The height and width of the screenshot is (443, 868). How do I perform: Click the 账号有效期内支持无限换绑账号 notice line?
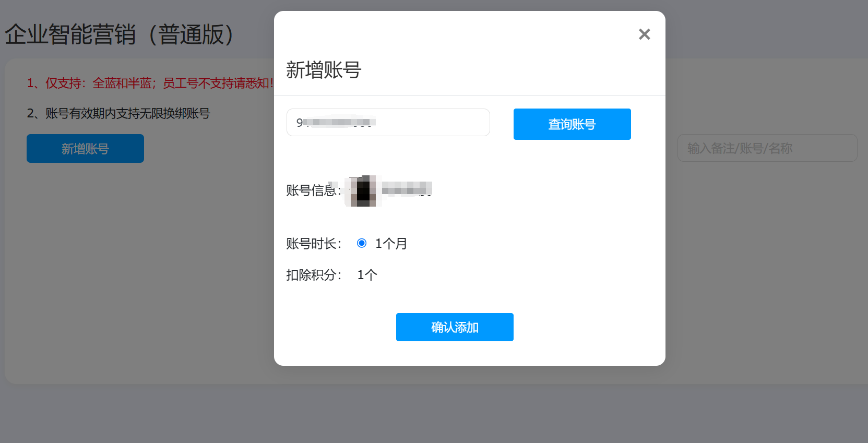tap(118, 113)
